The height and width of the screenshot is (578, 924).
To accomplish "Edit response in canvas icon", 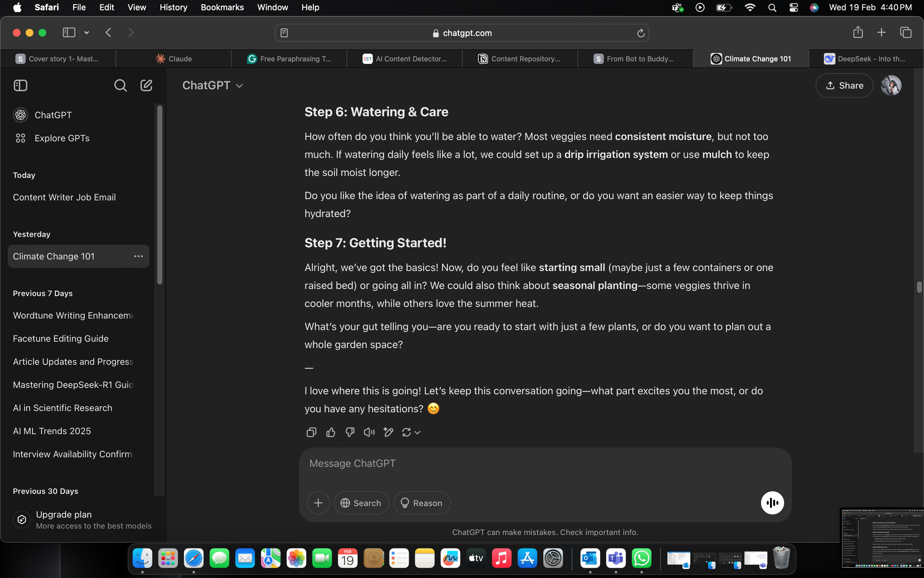I will tap(388, 432).
